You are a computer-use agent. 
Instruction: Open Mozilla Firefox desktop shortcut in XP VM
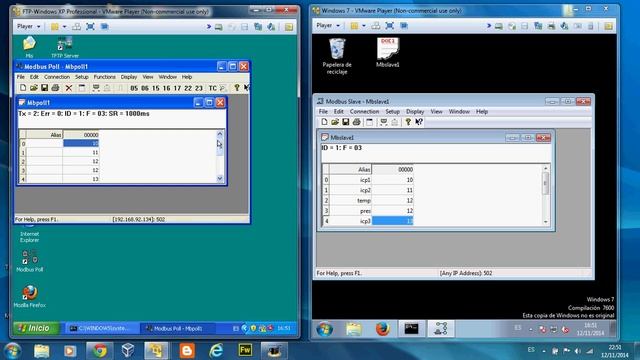[x=29, y=296]
